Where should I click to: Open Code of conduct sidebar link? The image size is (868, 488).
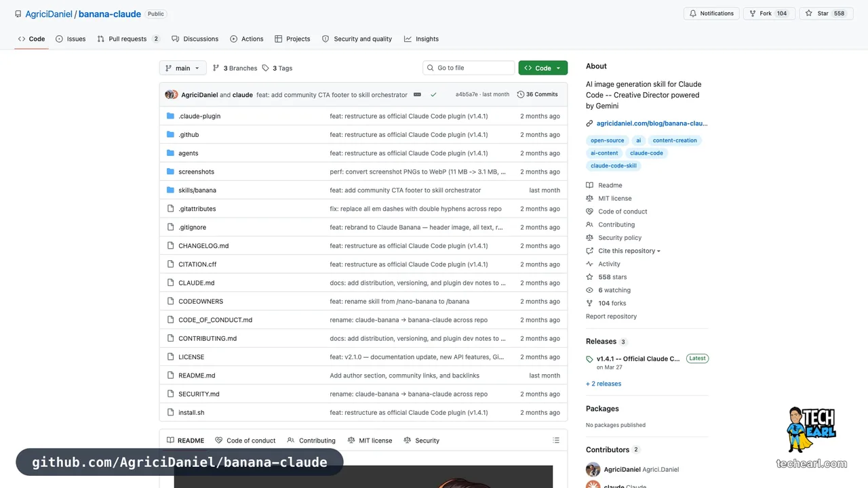[616, 211]
